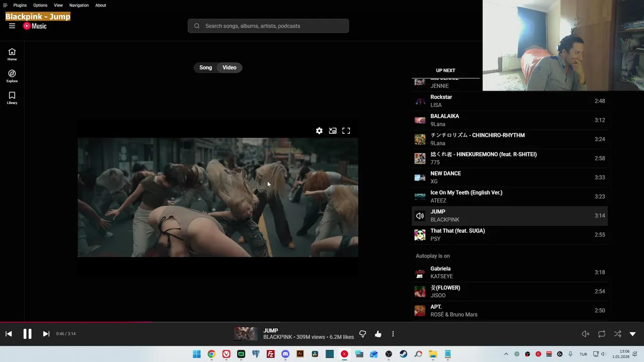
Task: Click JUMP thumbnail in the player bar
Action: (245, 334)
